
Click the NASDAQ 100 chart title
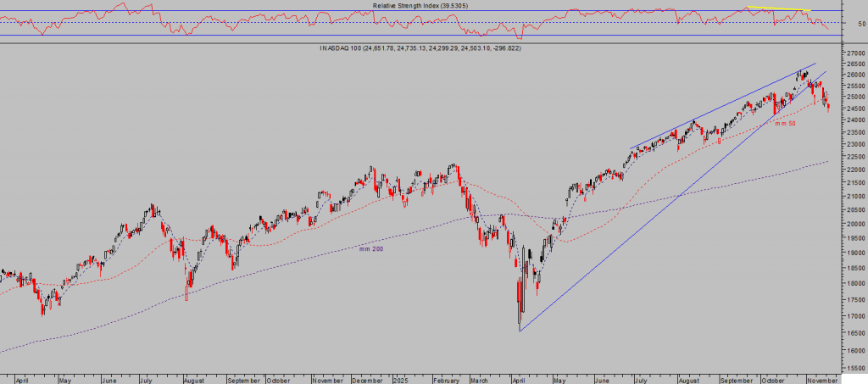pyautogui.click(x=420, y=48)
